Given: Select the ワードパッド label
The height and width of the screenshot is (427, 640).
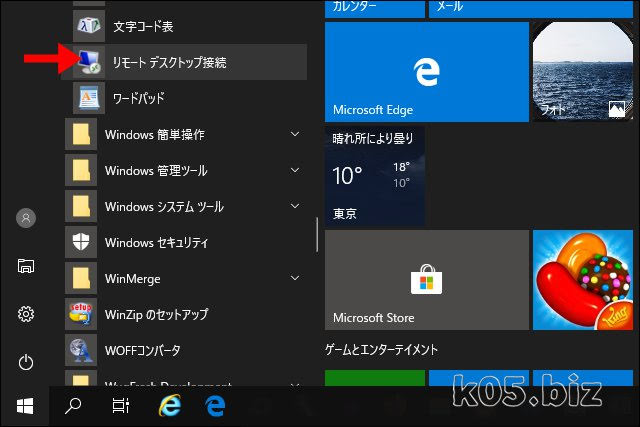Looking at the screenshot, I should [139, 98].
